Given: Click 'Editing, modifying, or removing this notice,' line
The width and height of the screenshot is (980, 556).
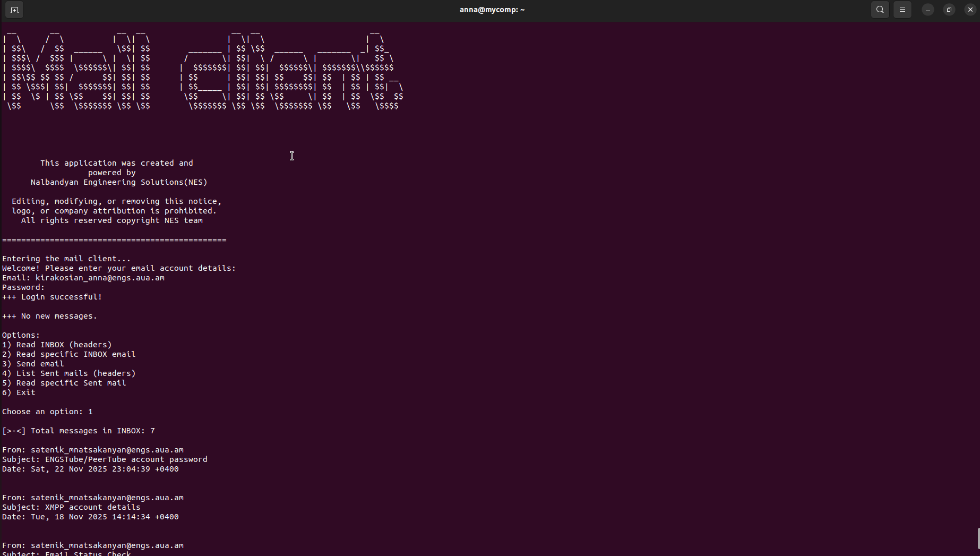Looking at the screenshot, I should click(117, 202).
